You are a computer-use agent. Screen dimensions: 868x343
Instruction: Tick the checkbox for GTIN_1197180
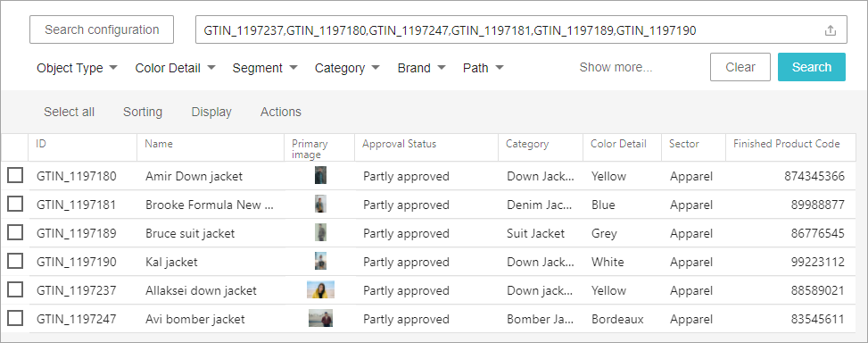15,176
